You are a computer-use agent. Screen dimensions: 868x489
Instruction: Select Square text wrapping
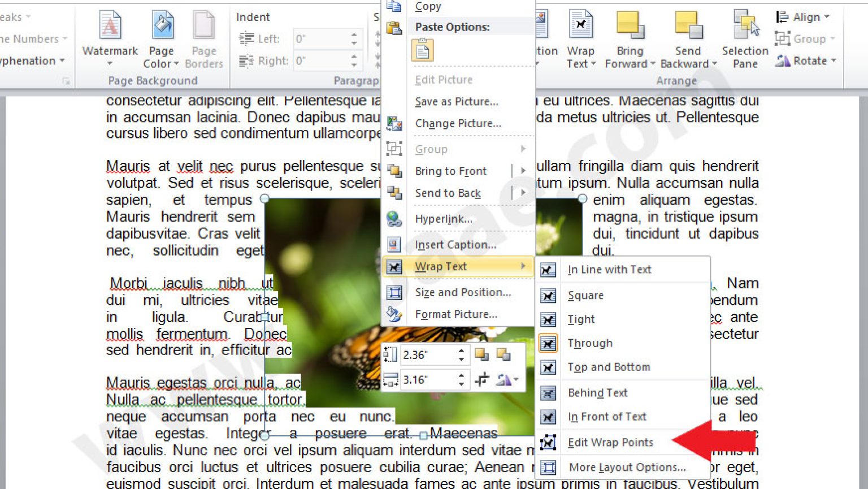(x=585, y=295)
